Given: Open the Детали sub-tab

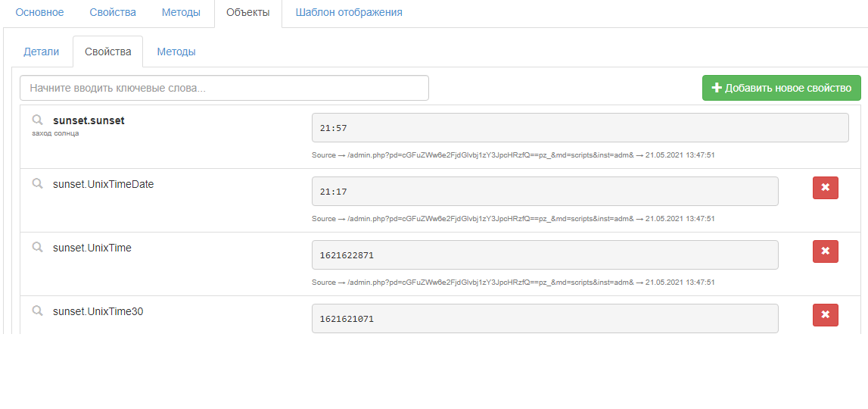Looking at the screenshot, I should click(41, 52).
